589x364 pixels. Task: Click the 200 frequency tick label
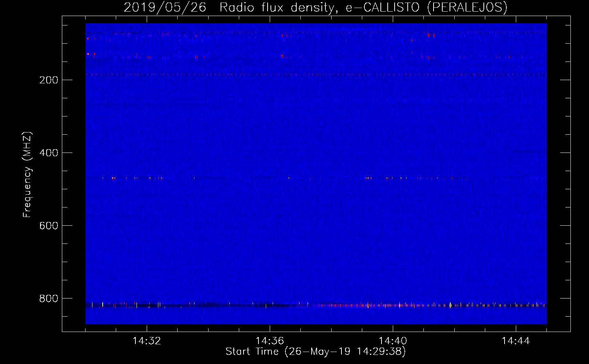(49, 80)
